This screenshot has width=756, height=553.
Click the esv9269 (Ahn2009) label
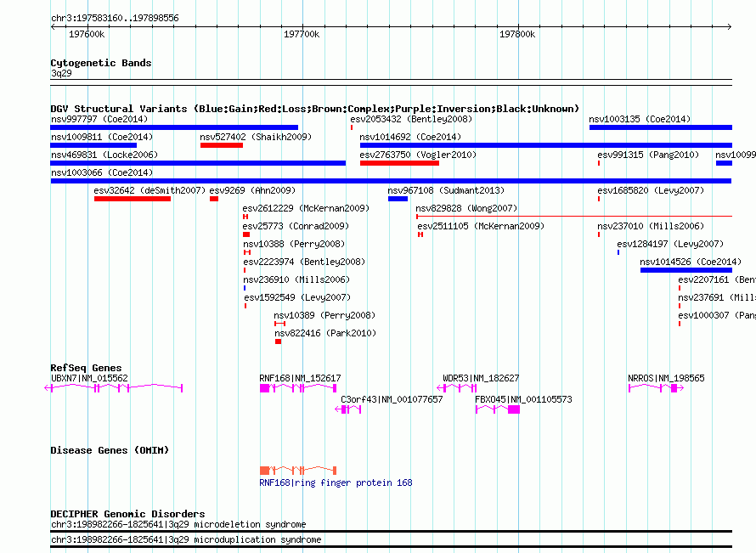point(252,190)
